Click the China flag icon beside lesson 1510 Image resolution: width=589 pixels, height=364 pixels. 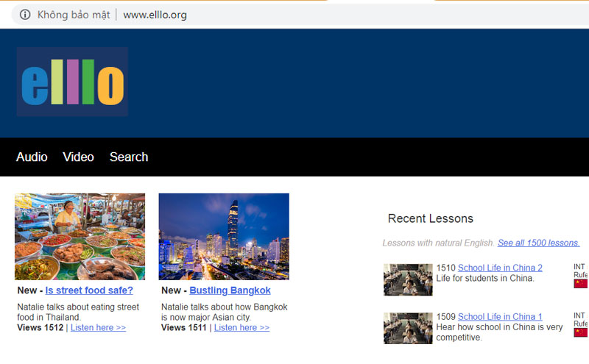point(581,284)
